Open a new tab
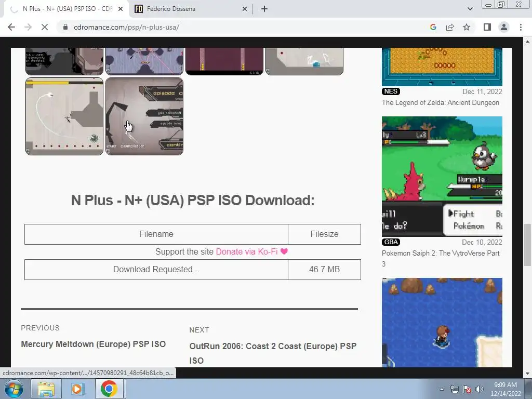Screen dimensions: 532x399 point(264,9)
